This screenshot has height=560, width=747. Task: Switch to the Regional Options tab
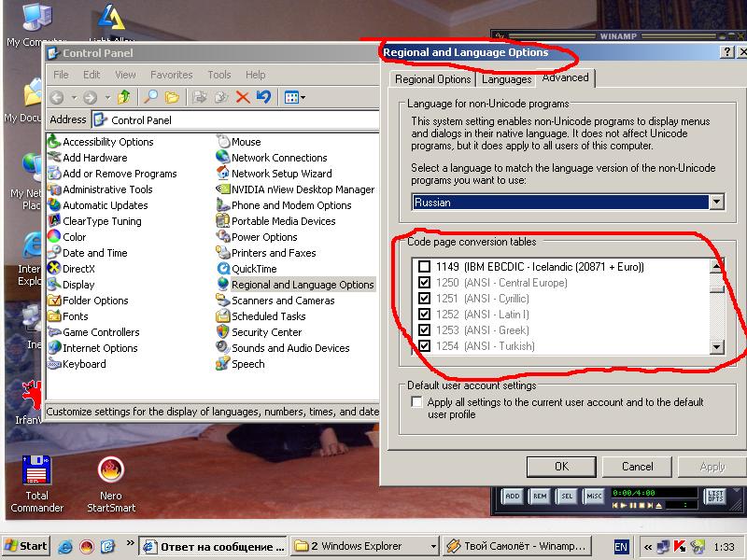tap(432, 79)
